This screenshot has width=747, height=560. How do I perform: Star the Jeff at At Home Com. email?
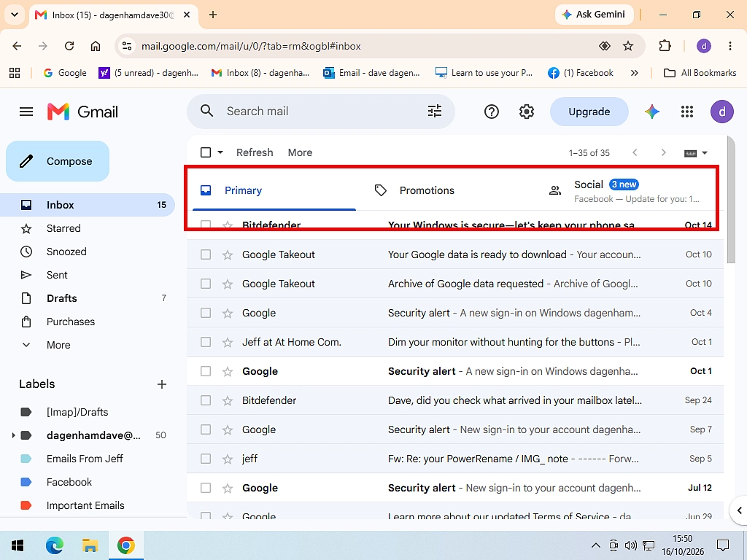click(x=228, y=343)
